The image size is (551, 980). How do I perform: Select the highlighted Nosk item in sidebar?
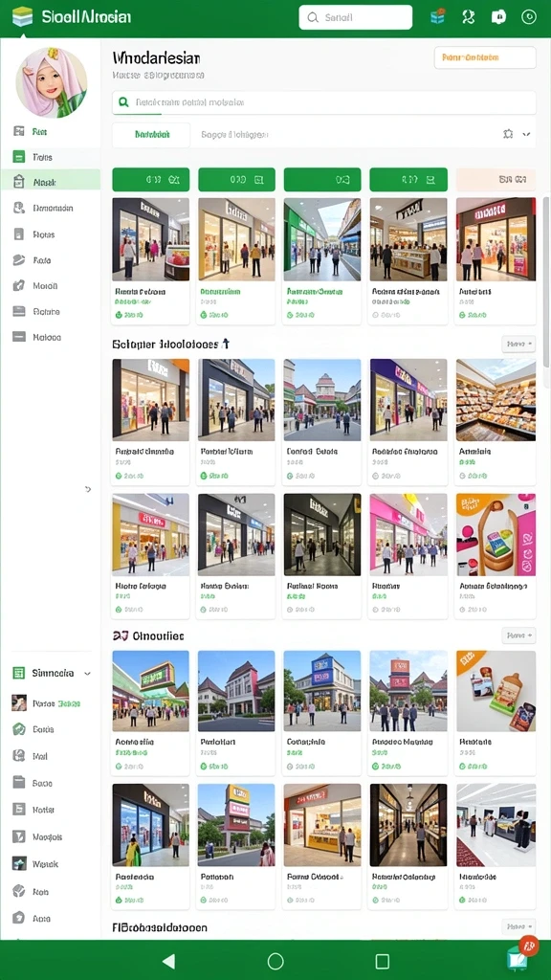pyautogui.click(x=50, y=183)
